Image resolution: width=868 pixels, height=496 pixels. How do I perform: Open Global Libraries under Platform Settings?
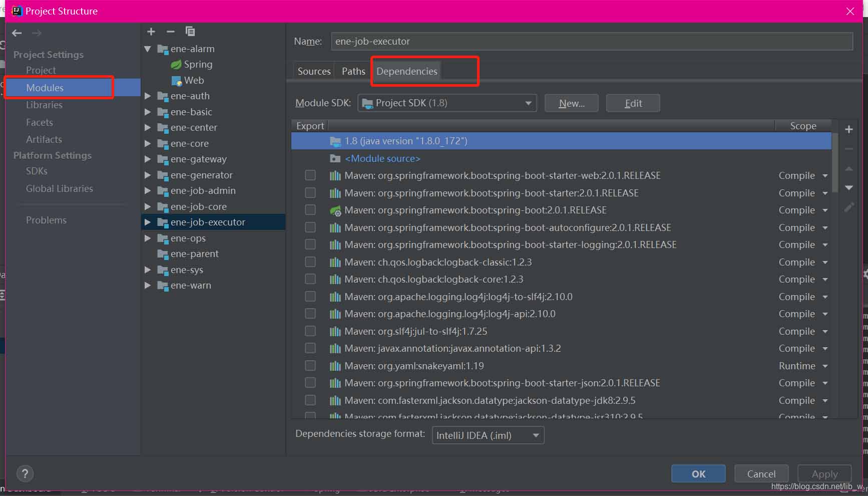[x=60, y=189]
